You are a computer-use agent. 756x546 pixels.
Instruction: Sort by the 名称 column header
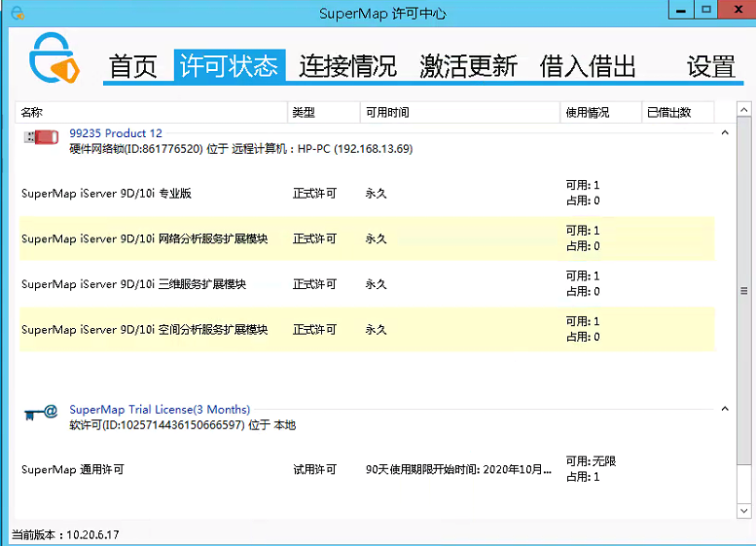(152, 112)
